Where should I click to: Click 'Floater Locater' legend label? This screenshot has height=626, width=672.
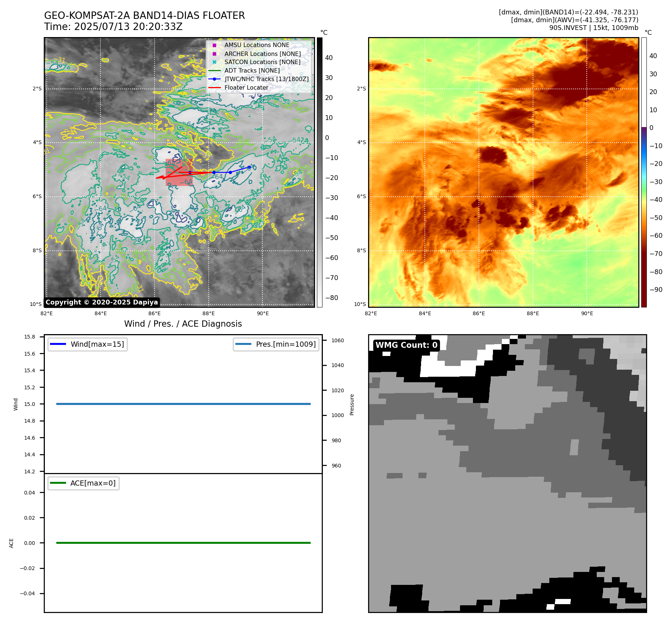(246, 88)
